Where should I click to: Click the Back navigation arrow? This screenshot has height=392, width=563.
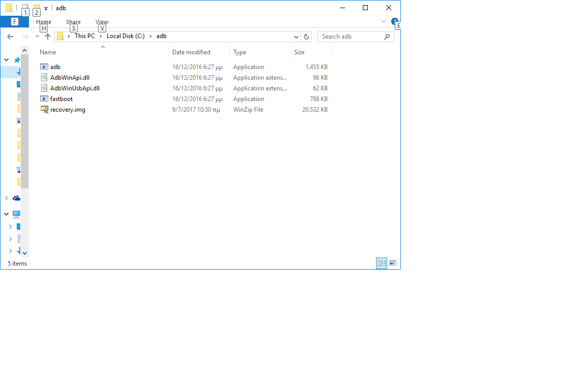(10, 37)
